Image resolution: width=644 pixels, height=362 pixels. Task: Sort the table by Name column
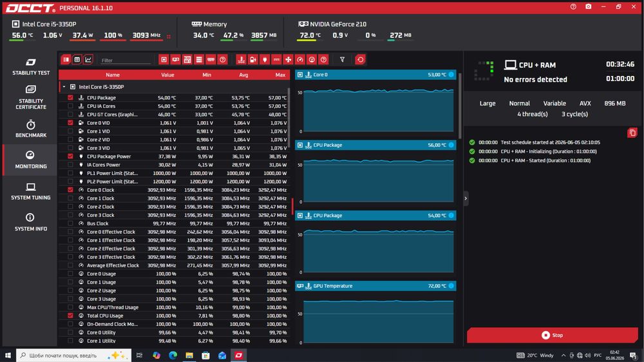[x=113, y=75]
